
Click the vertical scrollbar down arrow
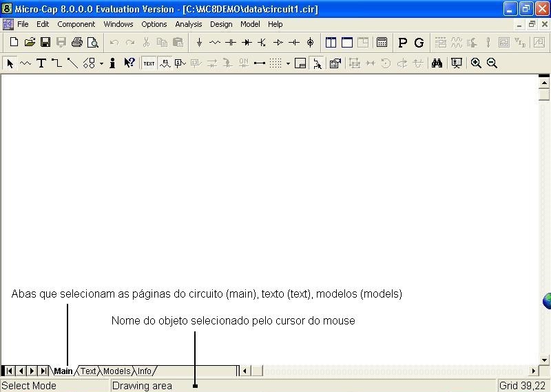pyautogui.click(x=544, y=360)
